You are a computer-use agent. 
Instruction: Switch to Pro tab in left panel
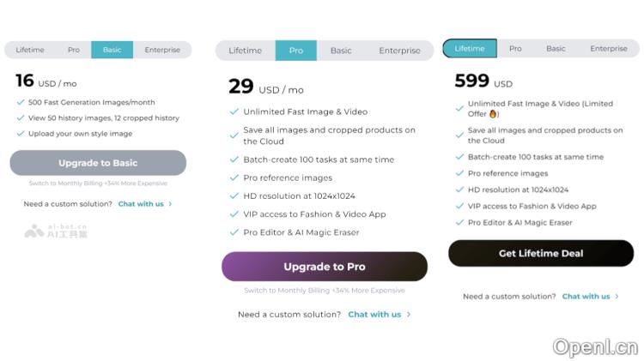[x=74, y=50]
